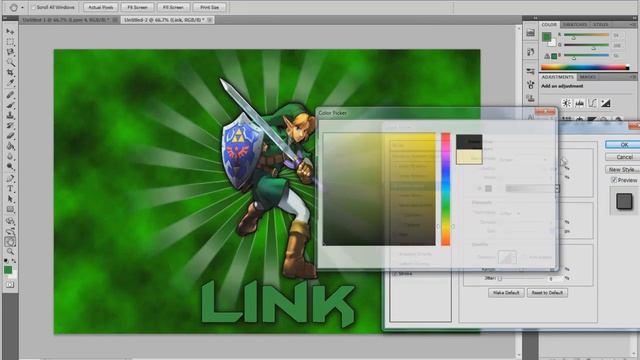This screenshot has width=640, height=360.
Task: Select the Pen tool
Action: (x=10, y=178)
